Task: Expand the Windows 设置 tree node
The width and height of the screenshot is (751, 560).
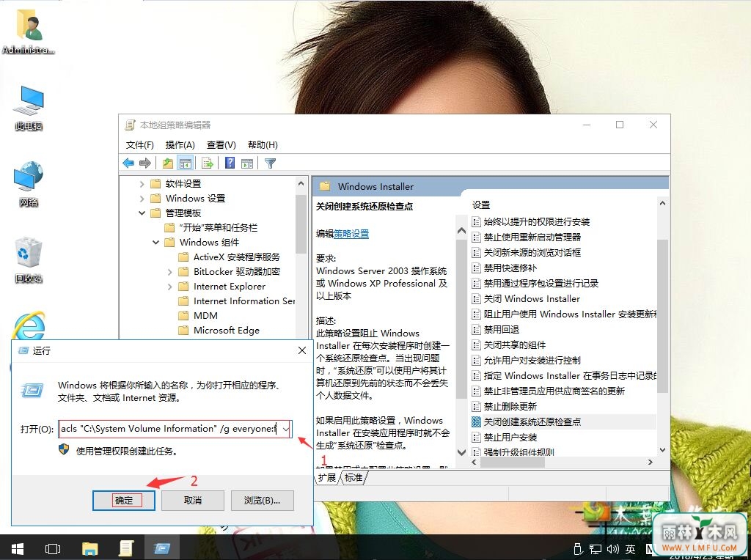Action: (142, 198)
